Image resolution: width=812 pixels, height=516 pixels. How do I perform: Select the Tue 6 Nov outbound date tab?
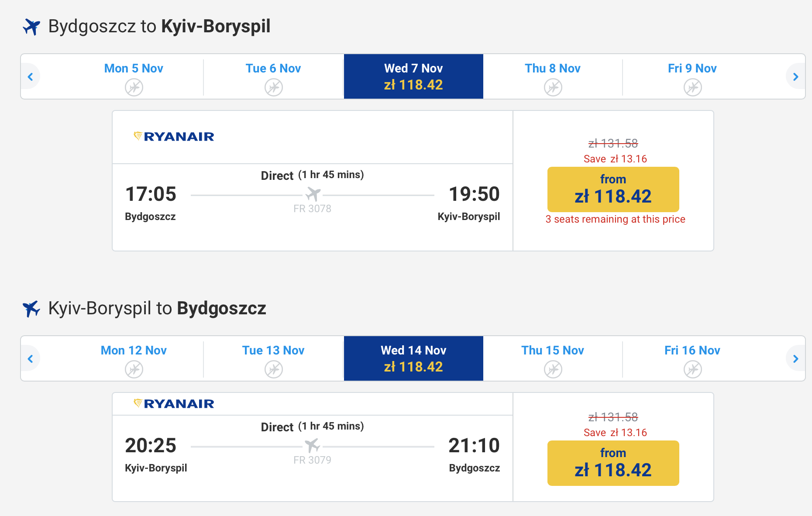[x=273, y=76]
